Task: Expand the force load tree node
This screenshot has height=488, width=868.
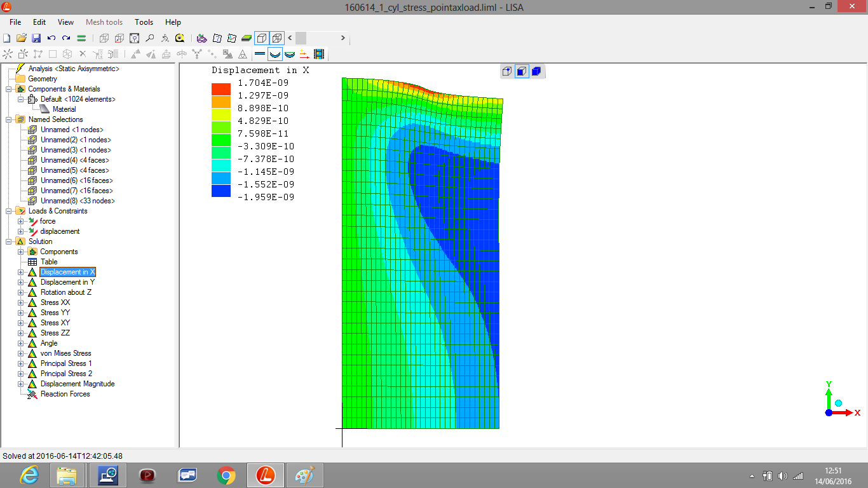Action: (21, 221)
